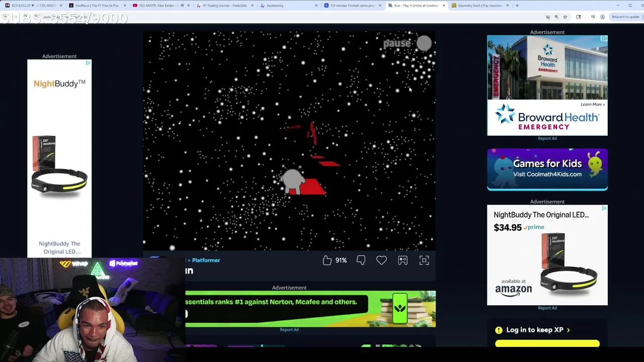
Task: Favorite the game with the heart icon
Action: pos(381,260)
